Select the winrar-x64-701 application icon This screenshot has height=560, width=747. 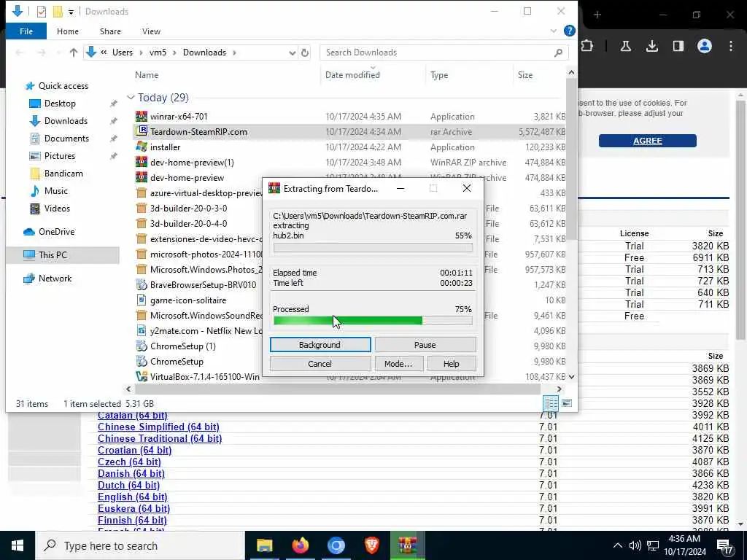(142, 116)
